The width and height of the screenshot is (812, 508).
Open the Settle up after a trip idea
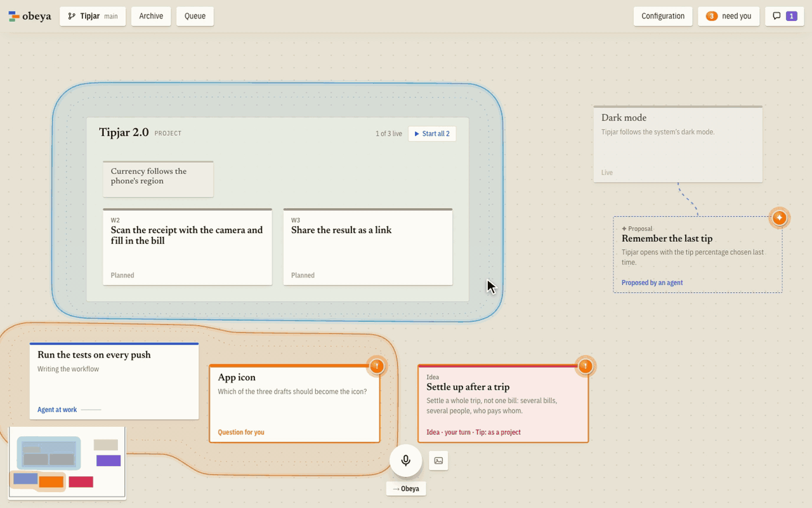click(x=503, y=403)
